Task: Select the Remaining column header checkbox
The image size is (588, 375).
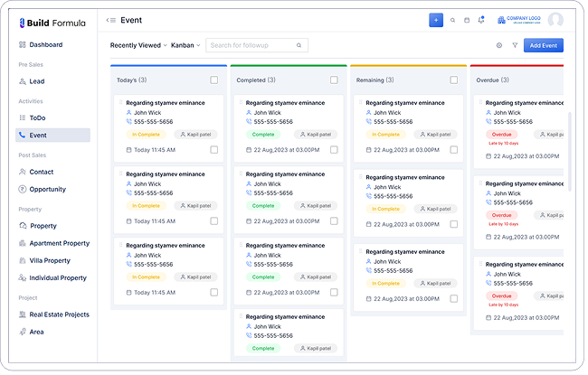Action: tap(453, 80)
